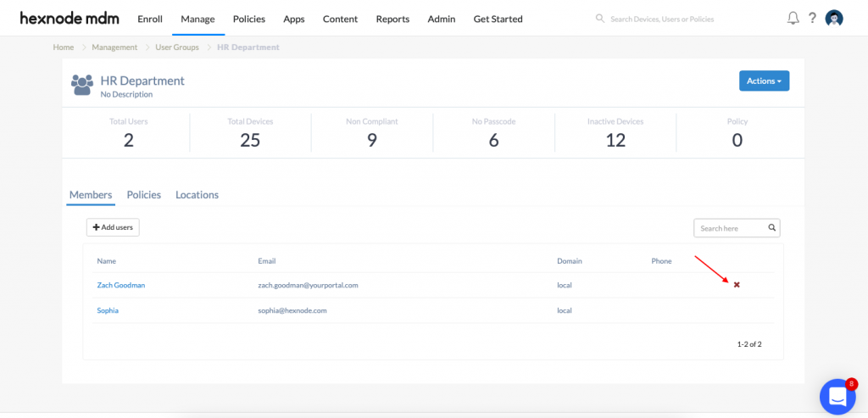Click the Email column header
This screenshot has height=418, width=868.
click(267, 261)
